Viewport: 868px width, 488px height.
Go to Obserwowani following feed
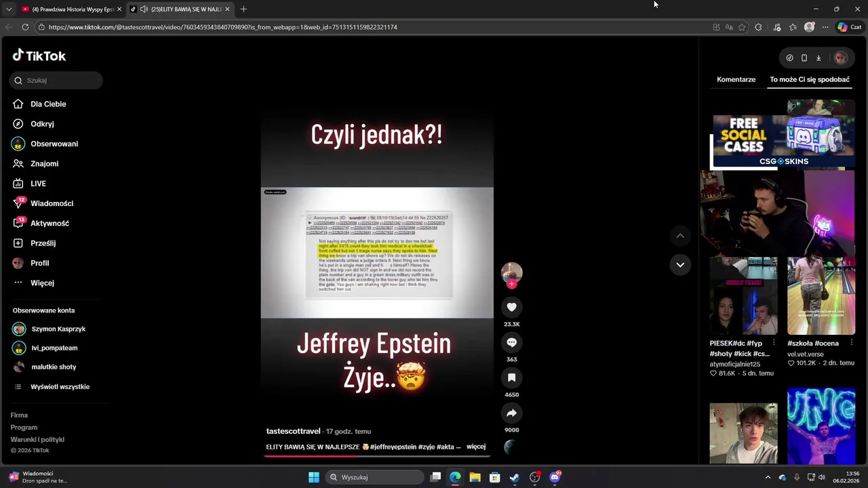point(45,144)
